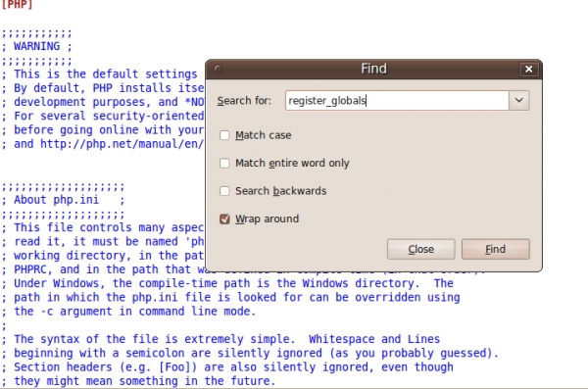
Task: Enable the Match case checkbox
Action: tap(224, 135)
